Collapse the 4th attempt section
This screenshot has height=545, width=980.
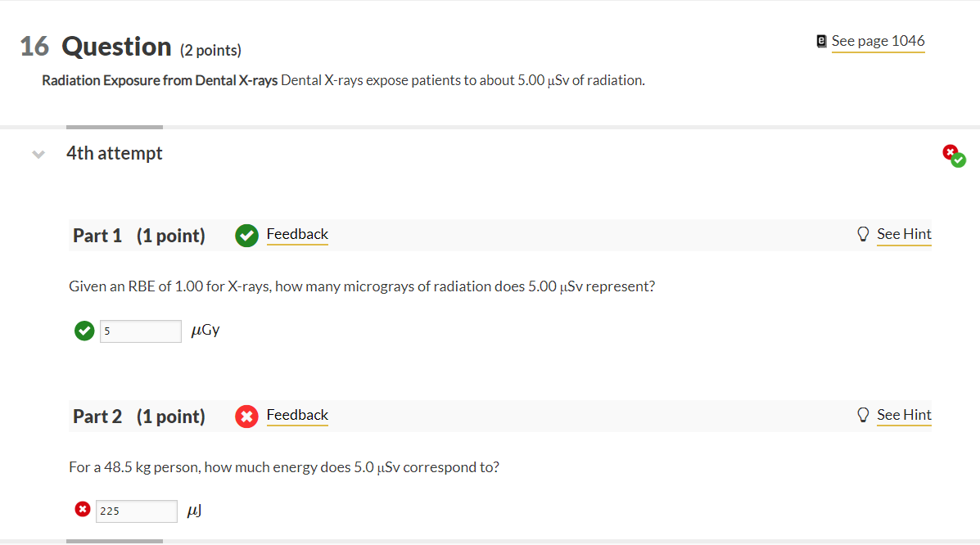38,153
